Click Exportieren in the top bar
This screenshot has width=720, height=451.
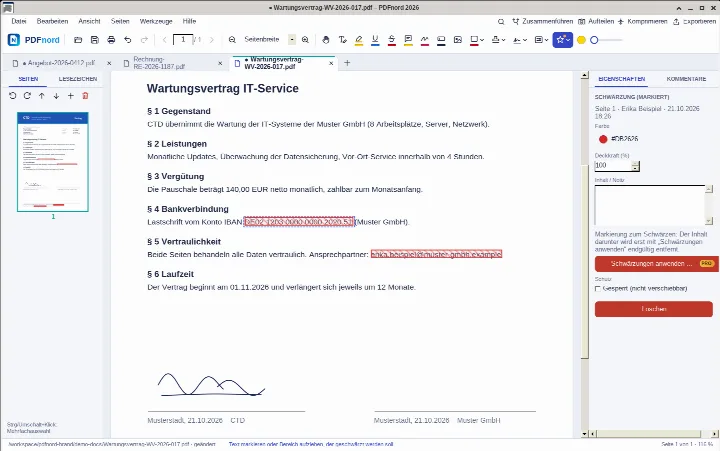click(695, 22)
